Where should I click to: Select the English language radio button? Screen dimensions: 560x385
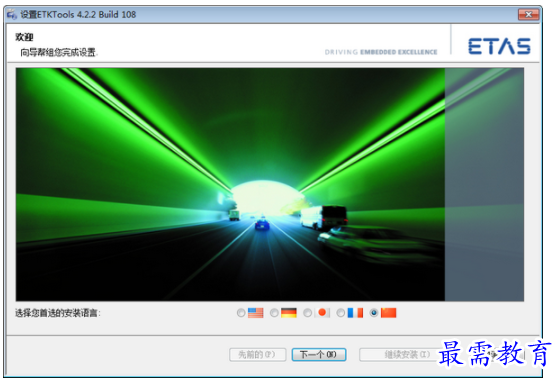click(x=241, y=313)
